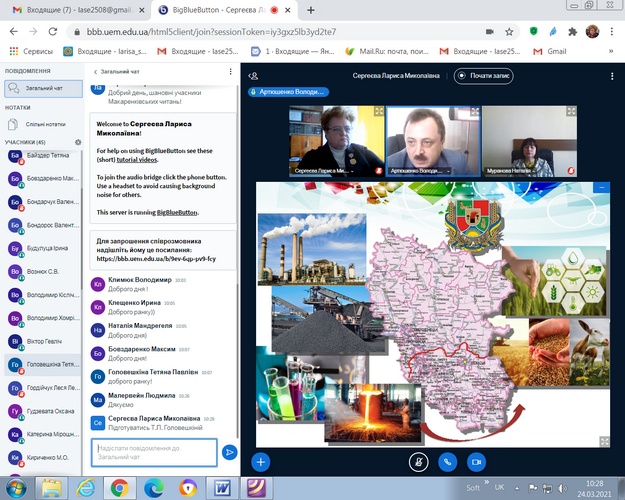Mute the microphone in the conference toolbar
This screenshot has width=625, height=500.
[418, 462]
